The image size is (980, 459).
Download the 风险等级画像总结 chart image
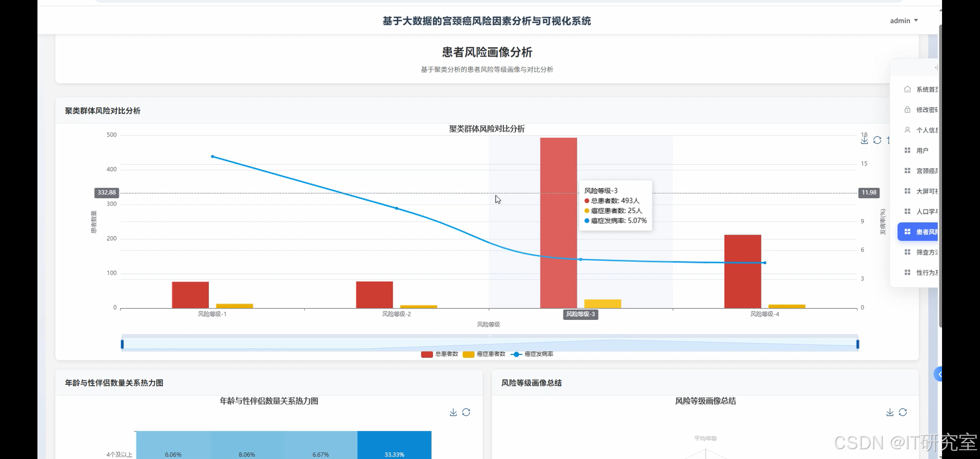click(890, 412)
